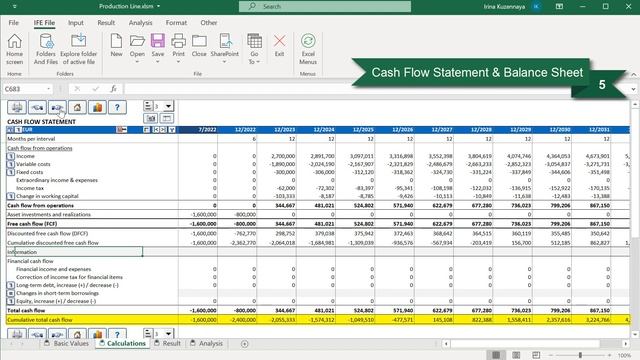Expand the Variable costs row detail button
The image size is (640, 360).
pos(11,164)
